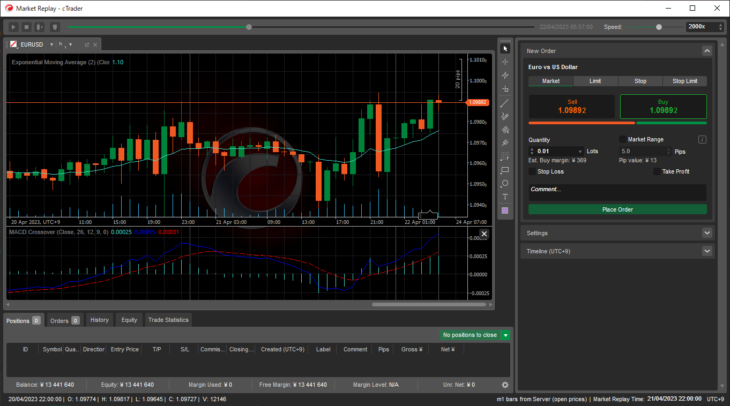The image size is (730, 406).
Task: Sort by Created (UTC+9) column header
Action: [x=283, y=349]
